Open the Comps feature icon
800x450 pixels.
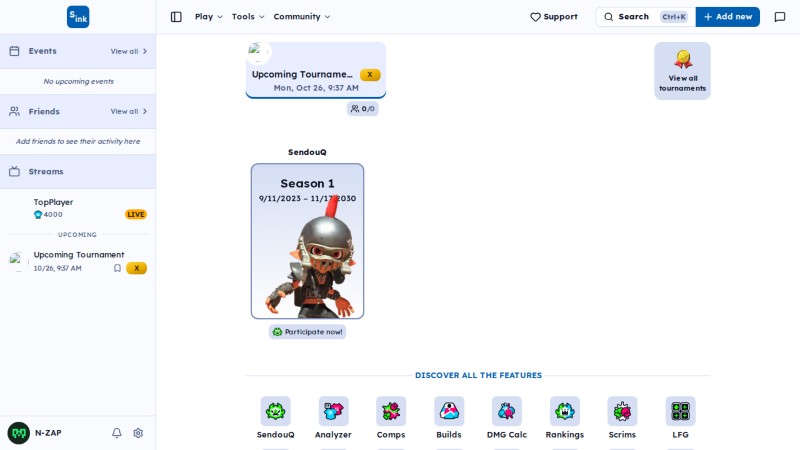(391, 411)
